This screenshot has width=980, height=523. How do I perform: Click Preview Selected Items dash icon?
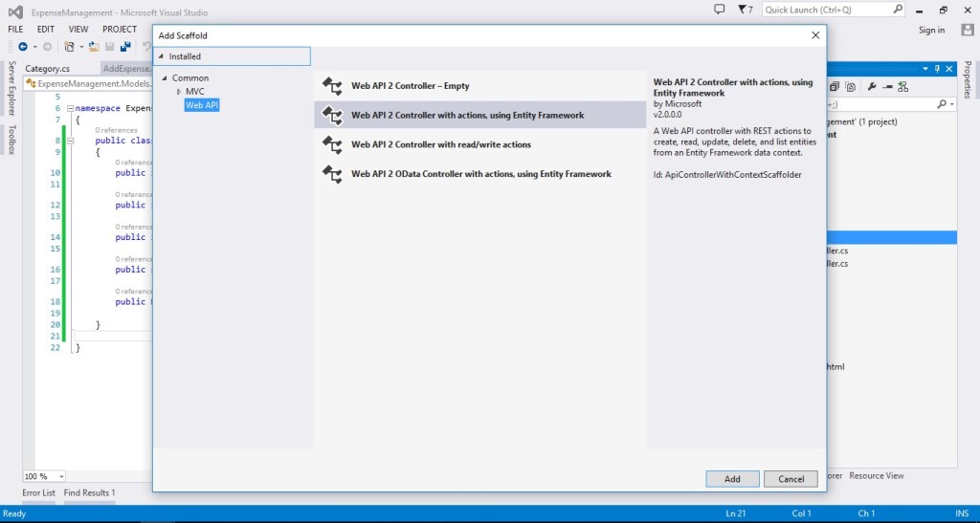(887, 87)
